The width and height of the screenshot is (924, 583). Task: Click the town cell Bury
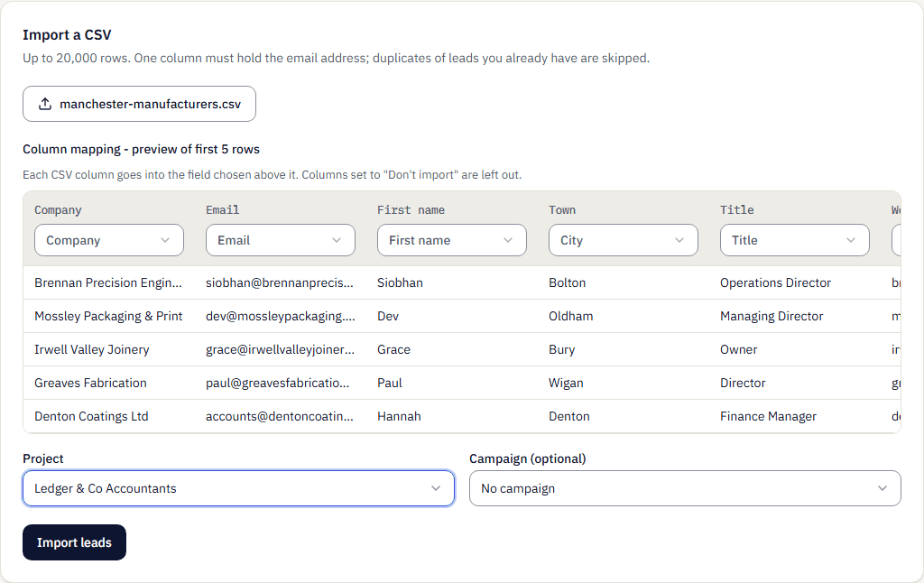pyautogui.click(x=561, y=349)
